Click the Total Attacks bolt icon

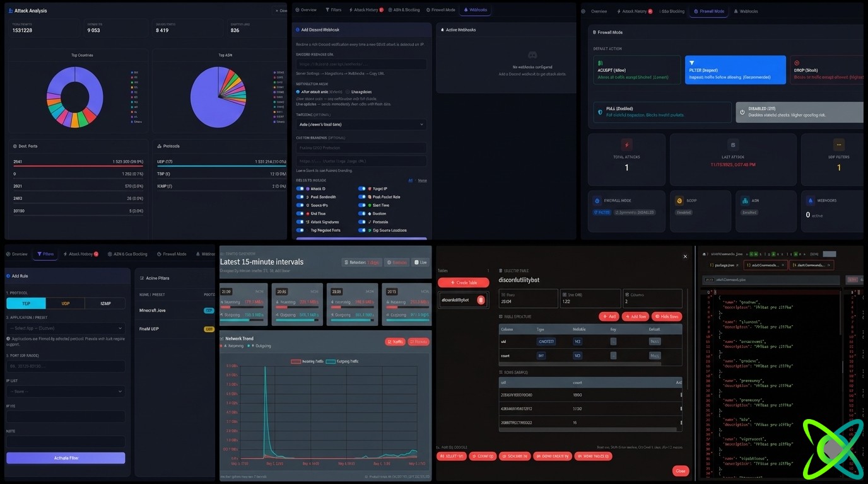tap(626, 144)
